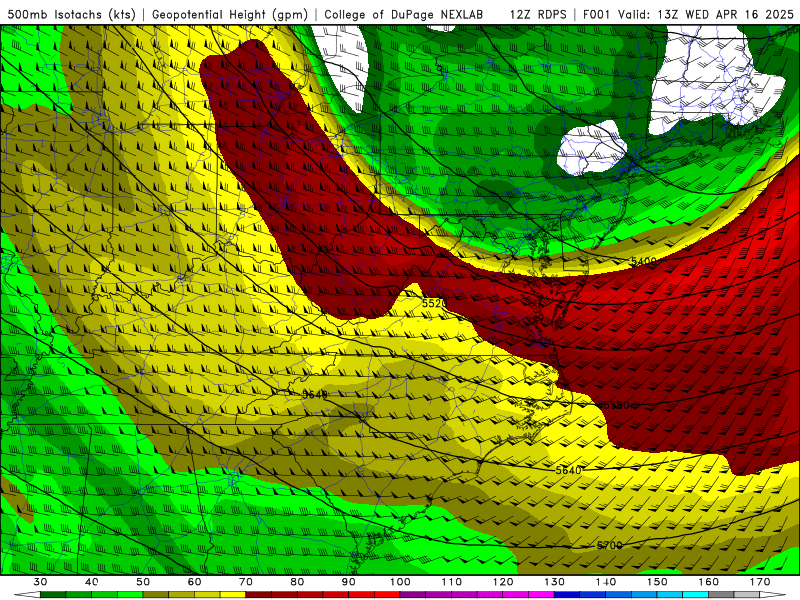Viewport: 800px width, 600px height.
Task: Click the legend value 30
Action: coord(40,582)
